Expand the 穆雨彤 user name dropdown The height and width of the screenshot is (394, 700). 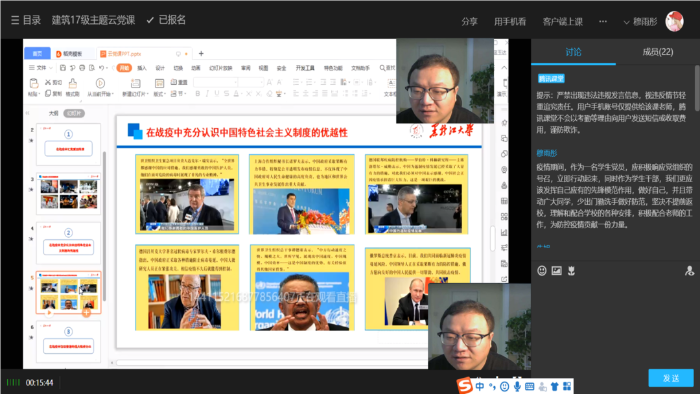641,21
